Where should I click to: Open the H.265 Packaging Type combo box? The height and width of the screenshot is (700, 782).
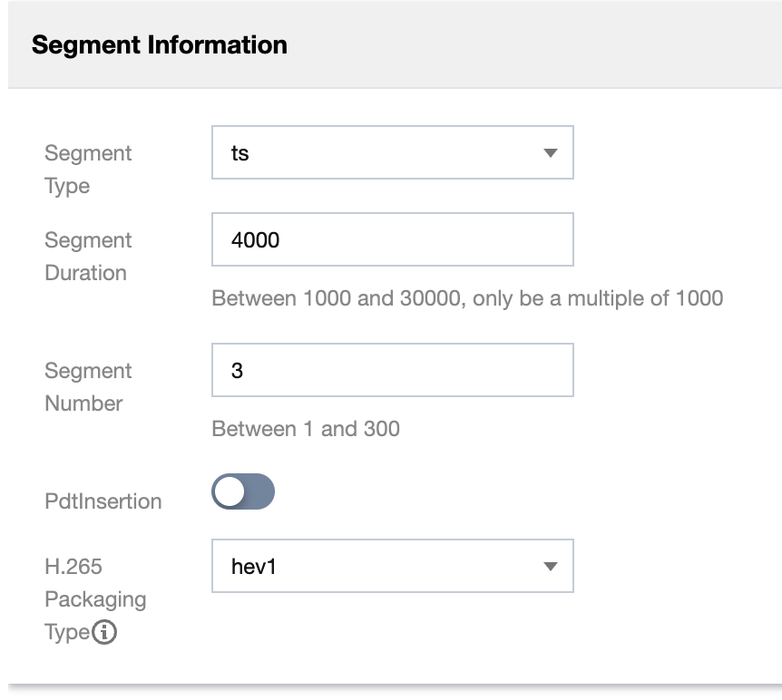click(392, 567)
